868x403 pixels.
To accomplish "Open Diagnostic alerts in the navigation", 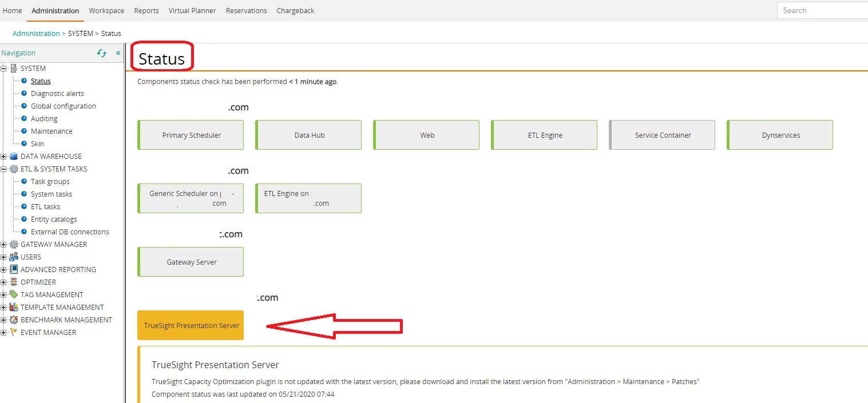I will point(57,94).
